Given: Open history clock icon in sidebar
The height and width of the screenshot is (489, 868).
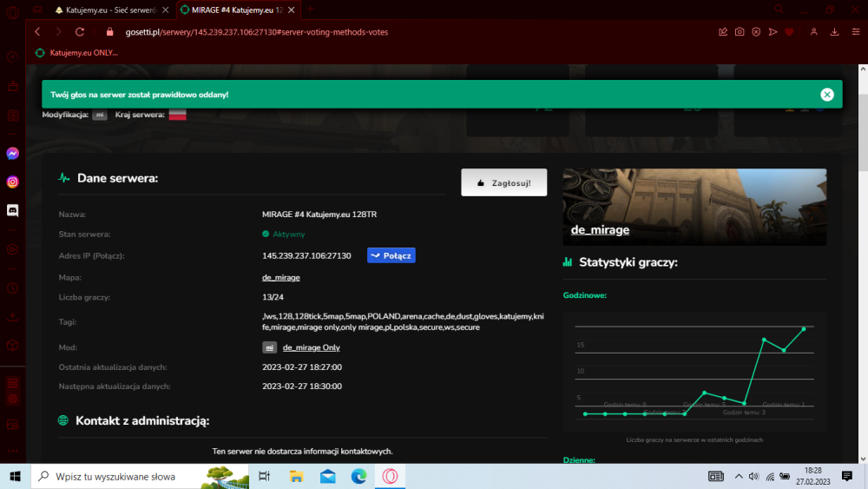Looking at the screenshot, I should click(x=13, y=288).
